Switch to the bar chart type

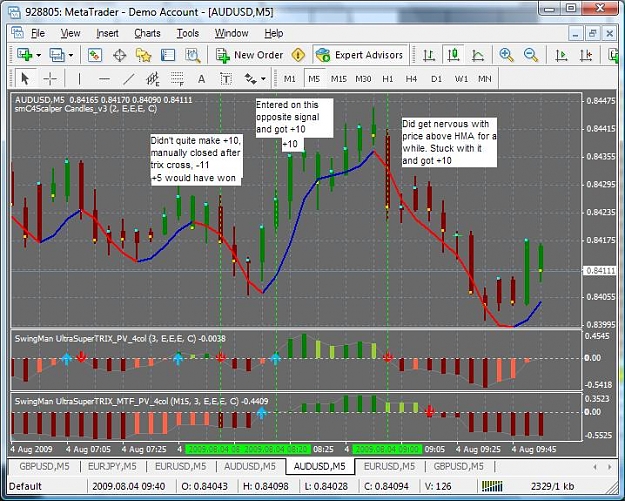[x=429, y=55]
